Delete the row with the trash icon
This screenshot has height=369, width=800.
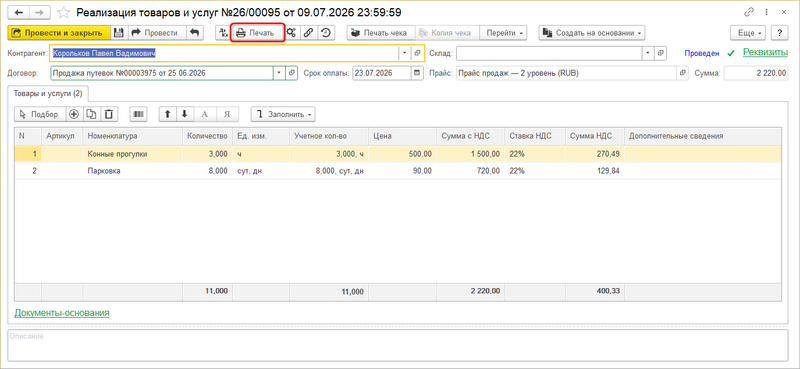109,114
